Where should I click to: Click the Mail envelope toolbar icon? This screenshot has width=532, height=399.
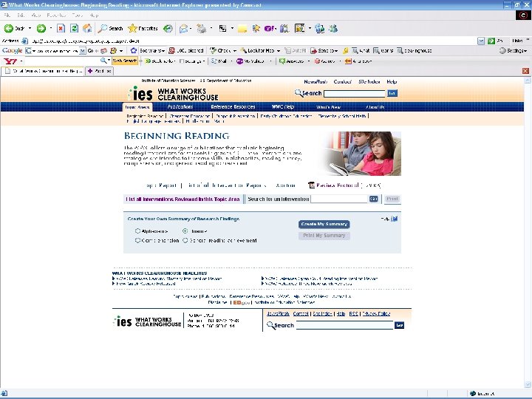click(x=183, y=29)
